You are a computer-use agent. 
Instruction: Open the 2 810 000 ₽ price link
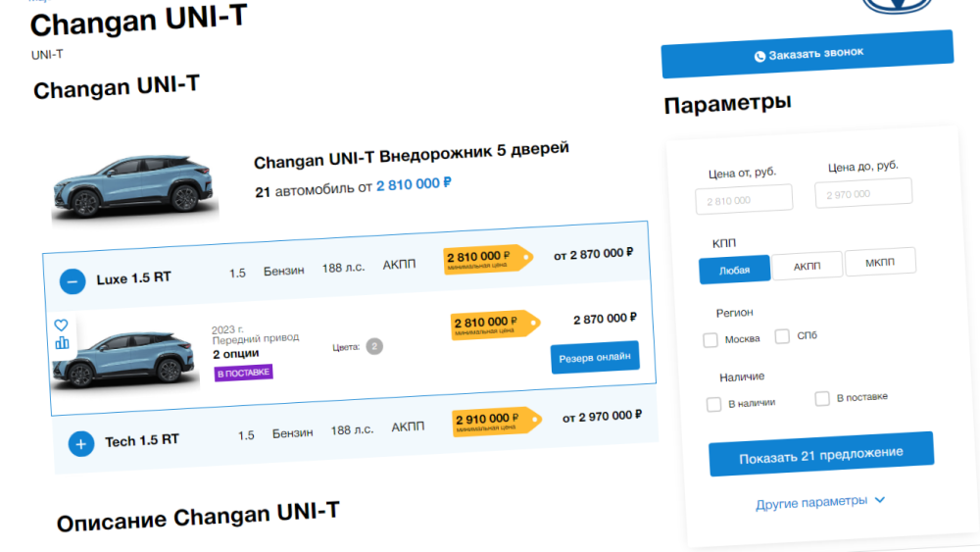414,183
